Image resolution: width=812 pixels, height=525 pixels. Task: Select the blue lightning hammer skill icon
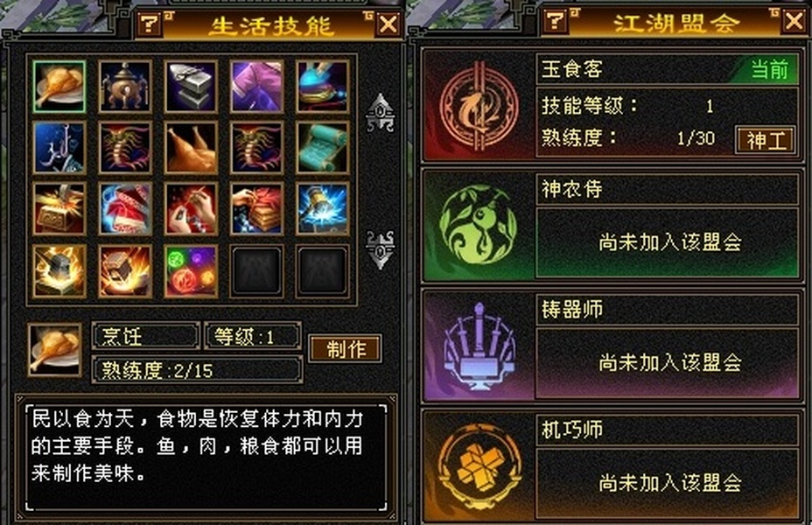(x=322, y=208)
